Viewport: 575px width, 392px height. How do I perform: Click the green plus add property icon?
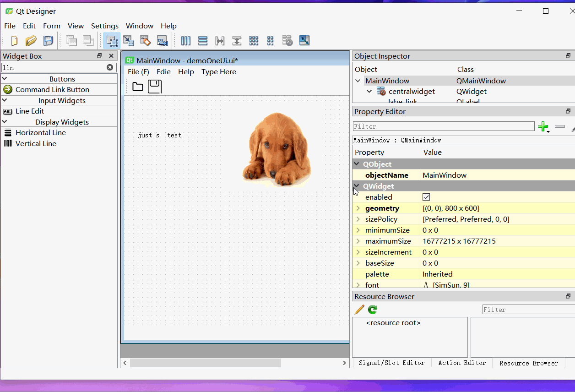tap(543, 127)
